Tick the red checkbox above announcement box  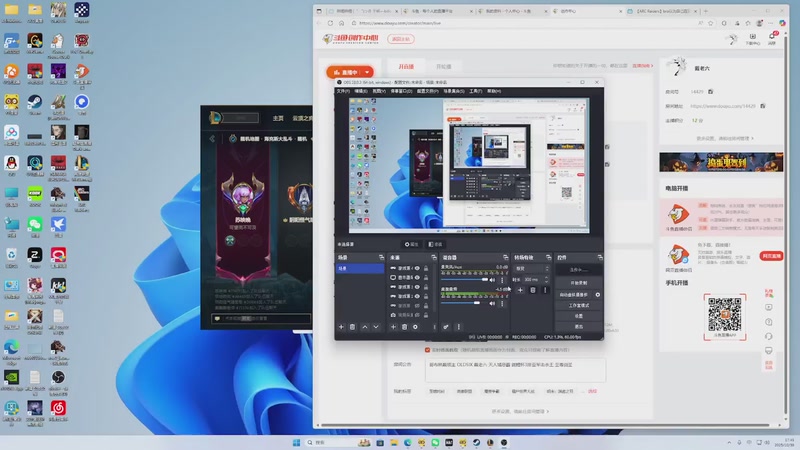[428, 350]
